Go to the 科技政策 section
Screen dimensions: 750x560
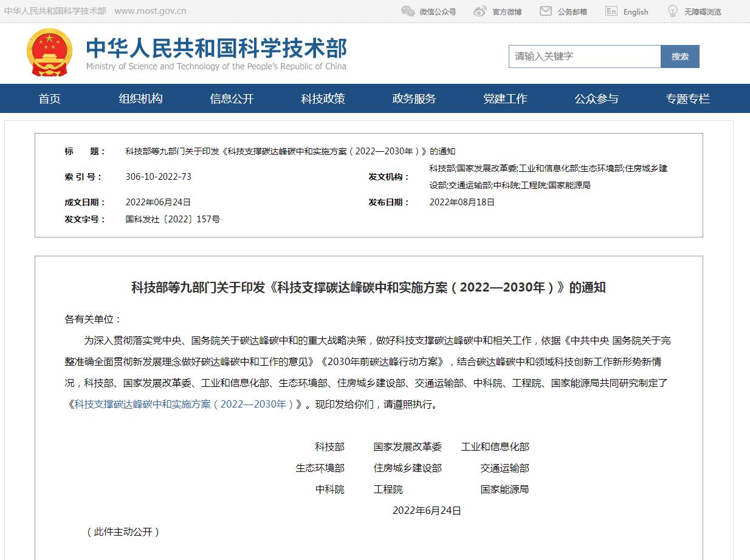323,98
